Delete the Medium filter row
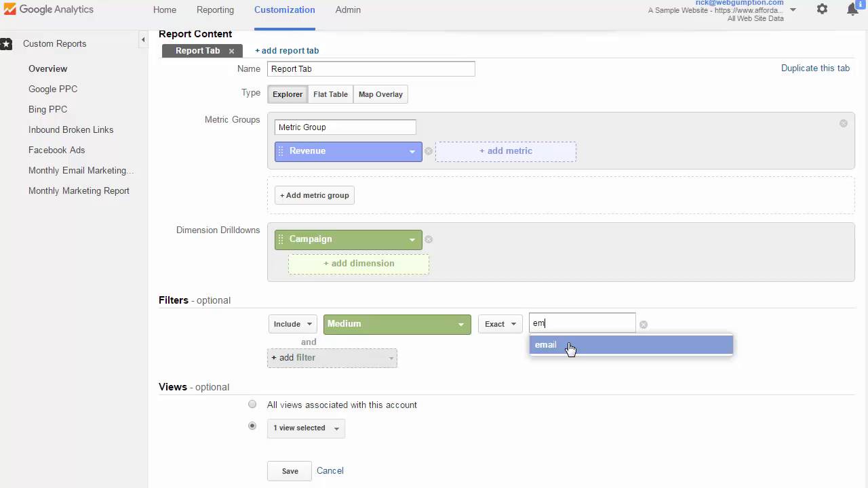The height and width of the screenshot is (488, 868). tap(644, 325)
